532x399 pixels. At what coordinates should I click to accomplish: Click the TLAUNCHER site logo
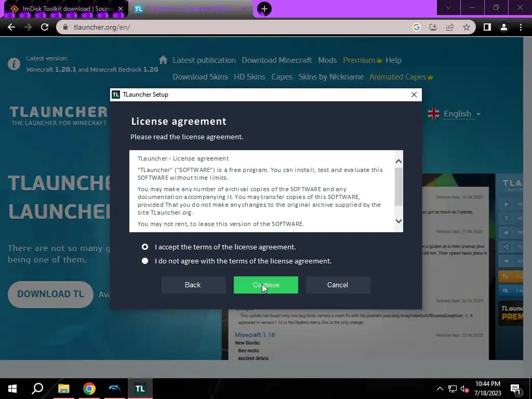(58, 116)
